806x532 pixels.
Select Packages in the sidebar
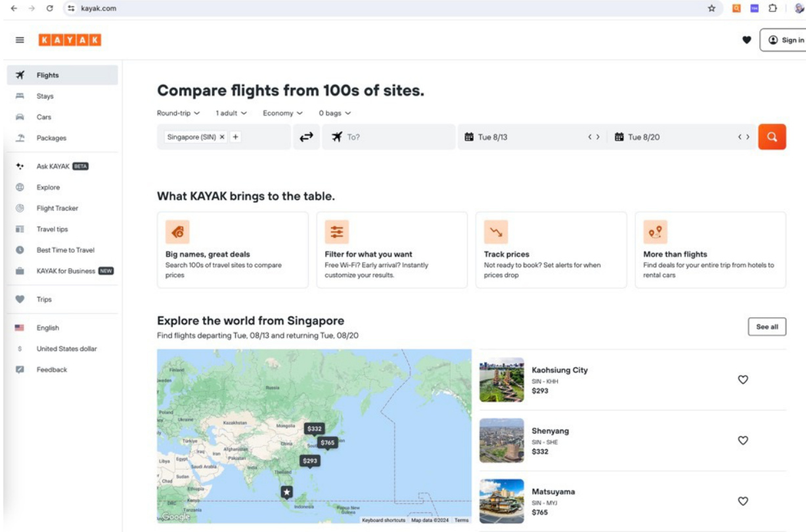(62, 138)
